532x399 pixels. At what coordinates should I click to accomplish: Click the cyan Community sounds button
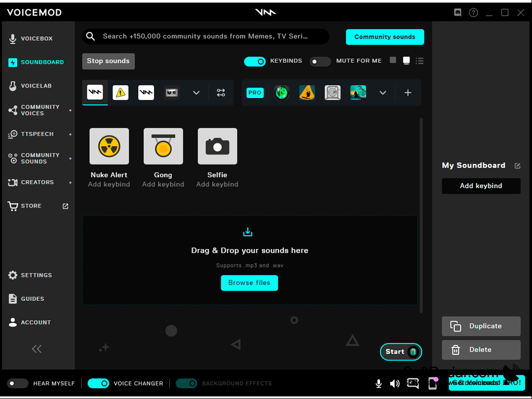[385, 37]
